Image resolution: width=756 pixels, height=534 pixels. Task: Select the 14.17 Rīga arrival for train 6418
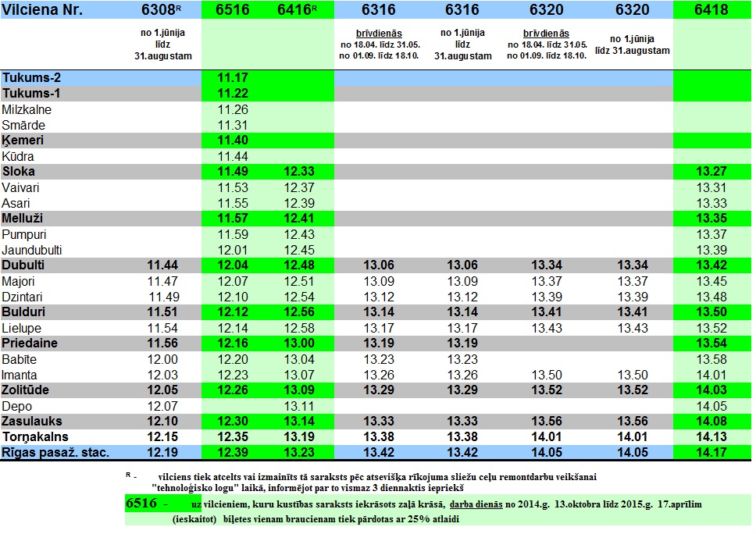tap(710, 453)
